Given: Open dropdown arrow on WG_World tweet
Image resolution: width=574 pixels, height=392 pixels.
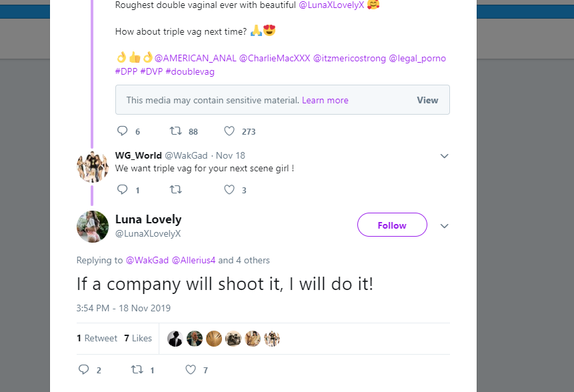Looking at the screenshot, I should 445,156.
